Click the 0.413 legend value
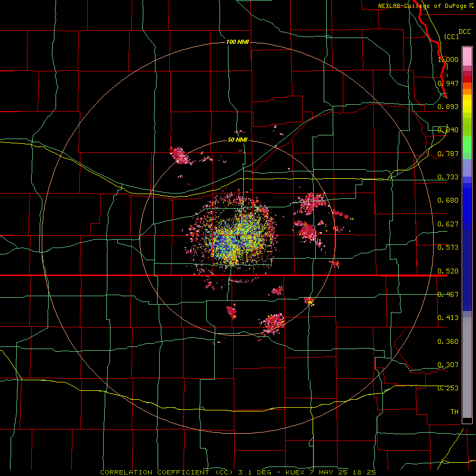Screen dimensions: 476x476 448,318
